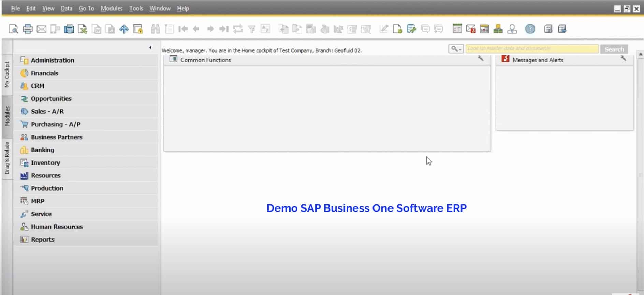Click the blue Launch Application arrows icon

124,29
